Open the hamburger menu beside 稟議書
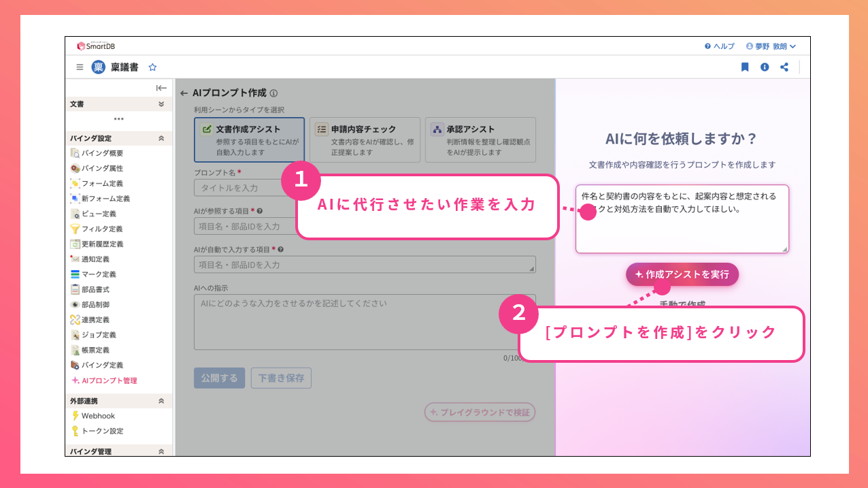Image resolution: width=868 pixels, height=488 pixels. (x=80, y=67)
